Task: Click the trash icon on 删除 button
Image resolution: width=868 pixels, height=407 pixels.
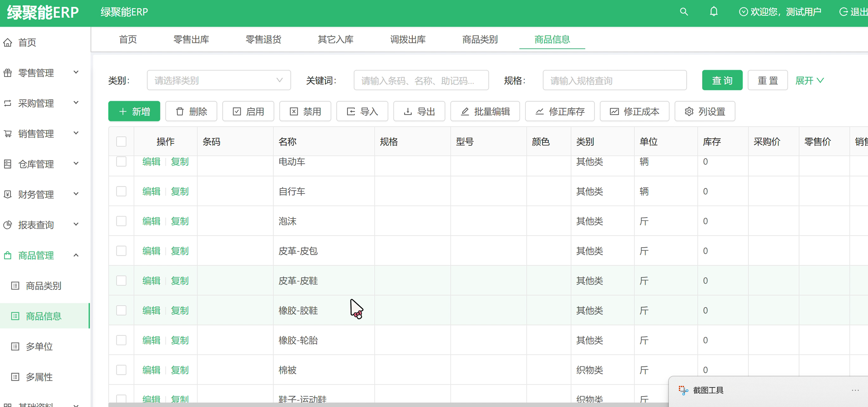Action: click(180, 112)
